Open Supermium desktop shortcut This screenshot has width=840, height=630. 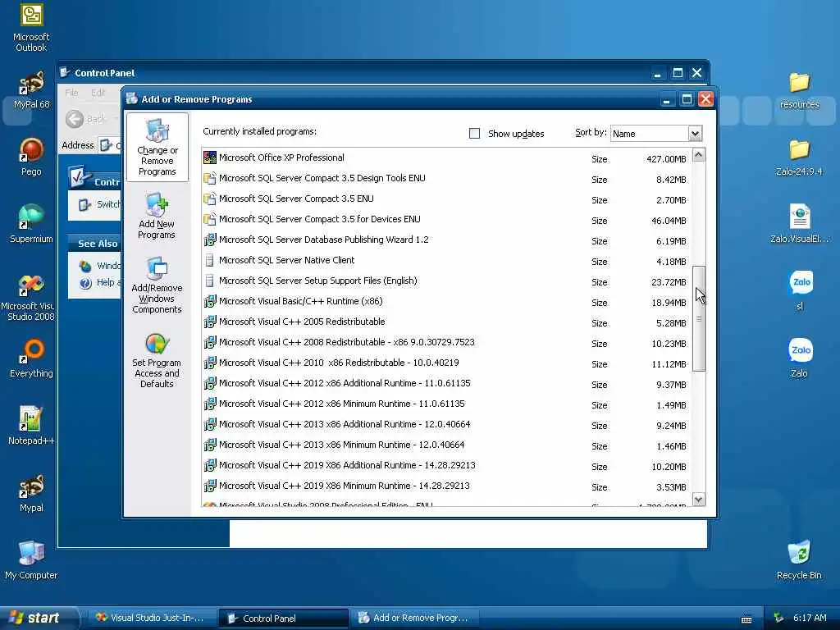(x=31, y=224)
